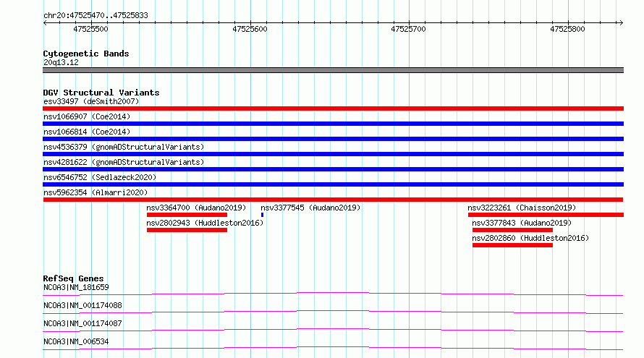
Task: Open variant esv33497 (deSmith2007) label
Action: [91, 101]
